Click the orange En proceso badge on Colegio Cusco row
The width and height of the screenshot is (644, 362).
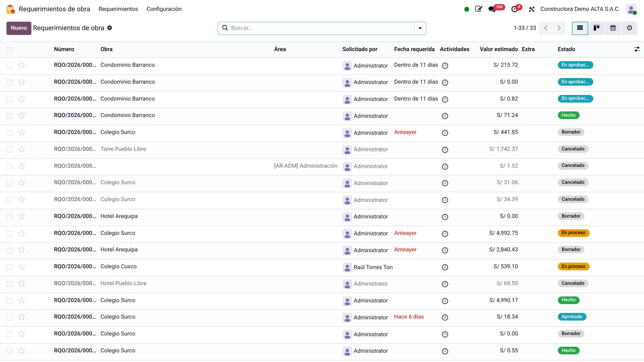(574, 266)
